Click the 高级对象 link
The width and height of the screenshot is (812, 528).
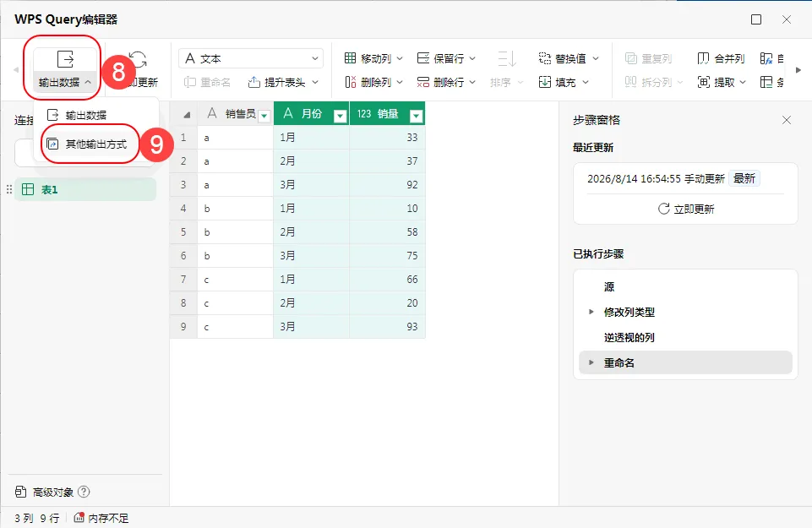click(x=53, y=492)
